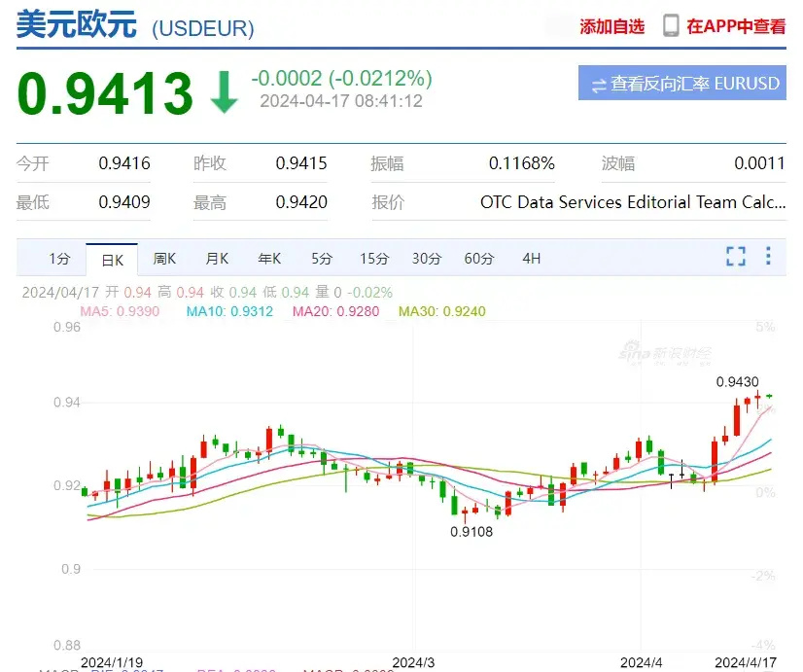Click the 今开 value 0.9416
Screen dimensions: 803x672
124,163
